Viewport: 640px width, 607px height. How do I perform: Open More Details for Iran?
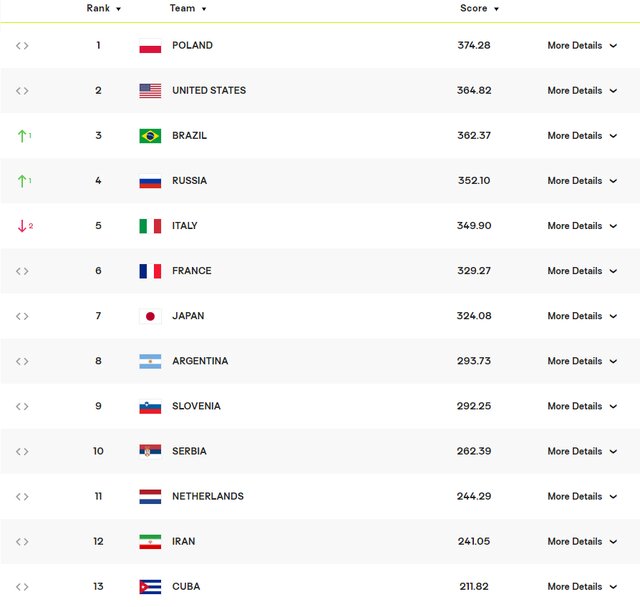point(582,542)
